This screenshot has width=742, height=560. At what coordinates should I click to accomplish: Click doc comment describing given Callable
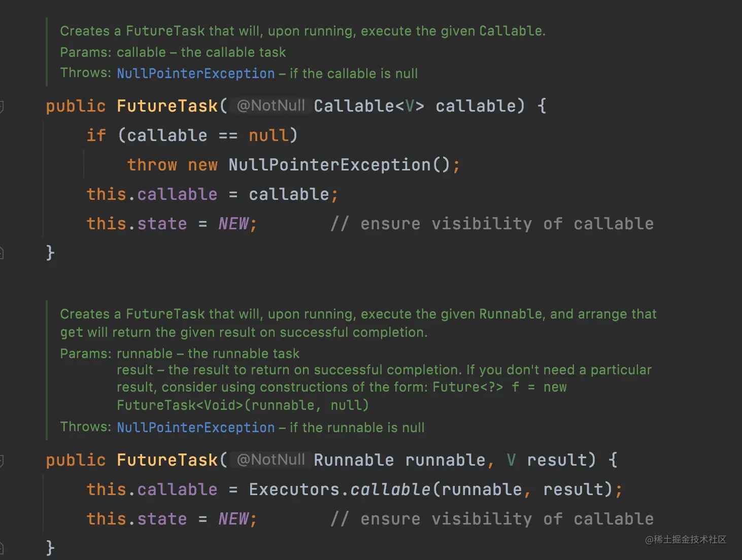click(x=302, y=31)
